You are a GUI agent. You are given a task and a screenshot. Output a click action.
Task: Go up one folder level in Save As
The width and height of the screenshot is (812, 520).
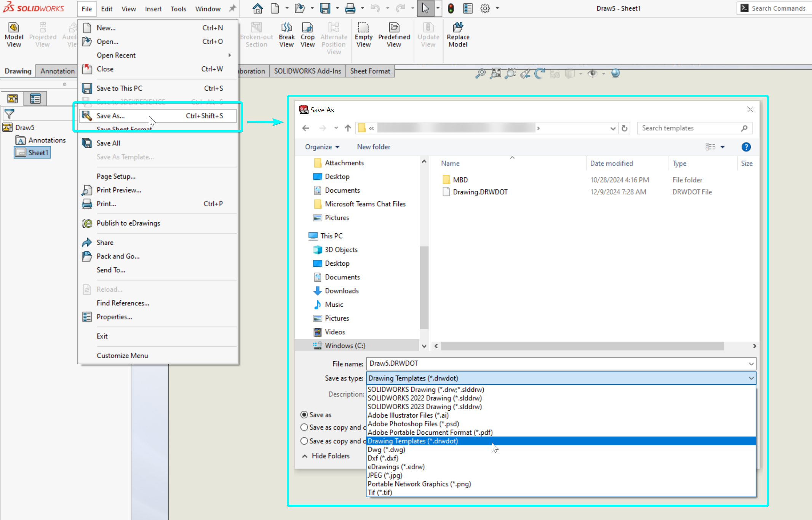348,128
